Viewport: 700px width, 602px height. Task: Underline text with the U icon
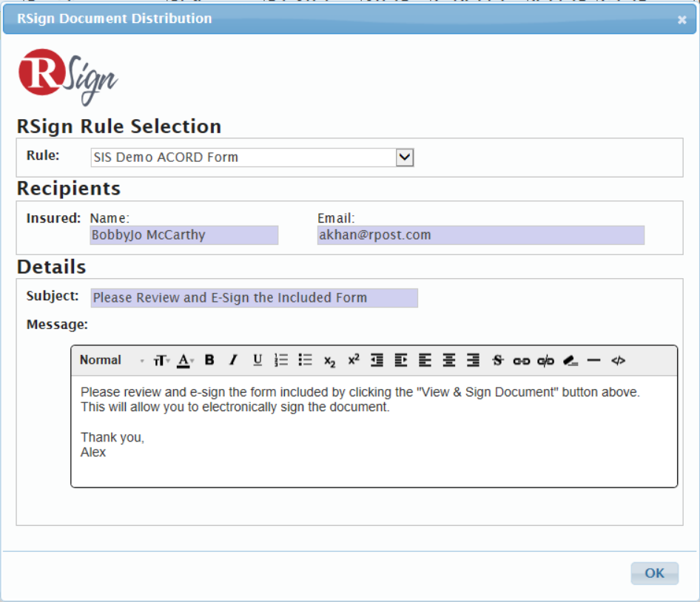tap(258, 359)
